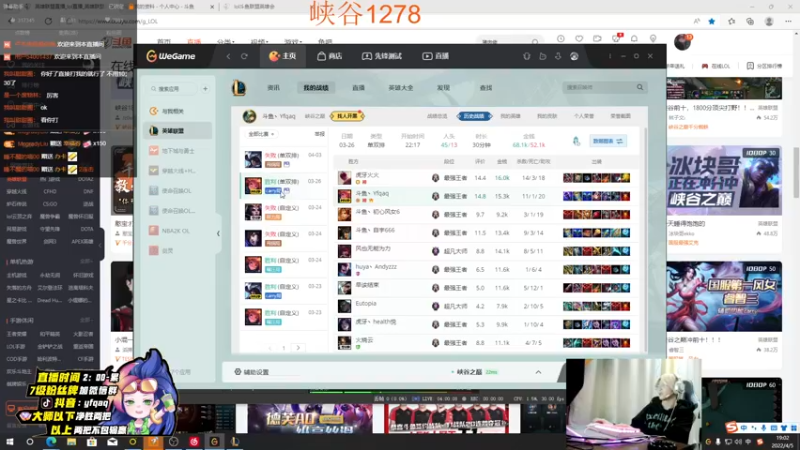Click the yellow 找人开黑 button

tap(347, 116)
